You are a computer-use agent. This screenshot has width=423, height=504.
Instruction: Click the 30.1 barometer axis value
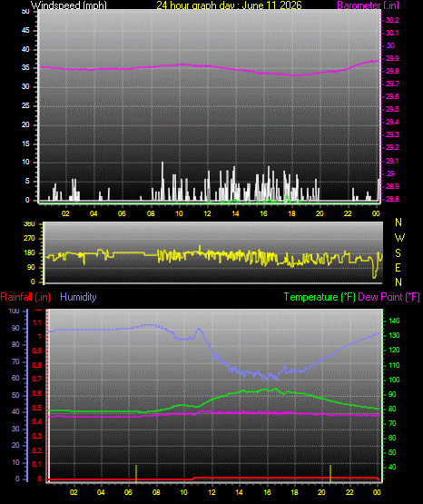(x=392, y=33)
